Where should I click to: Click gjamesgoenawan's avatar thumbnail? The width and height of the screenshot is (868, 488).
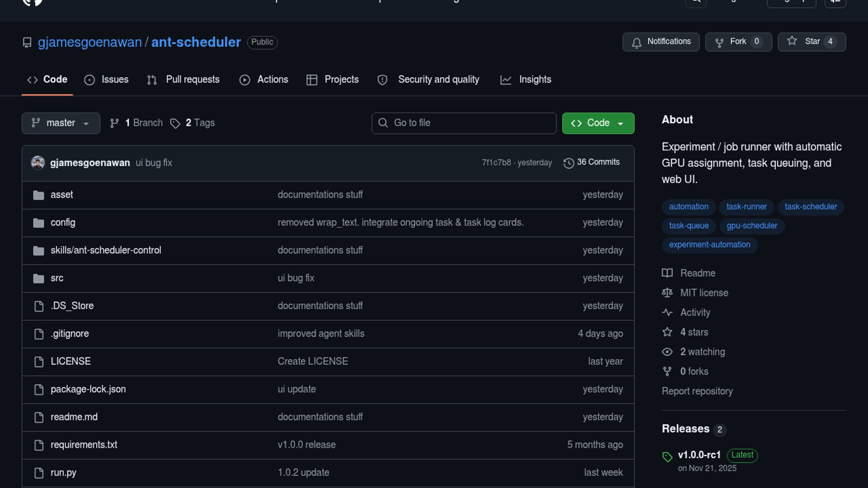coord(38,163)
